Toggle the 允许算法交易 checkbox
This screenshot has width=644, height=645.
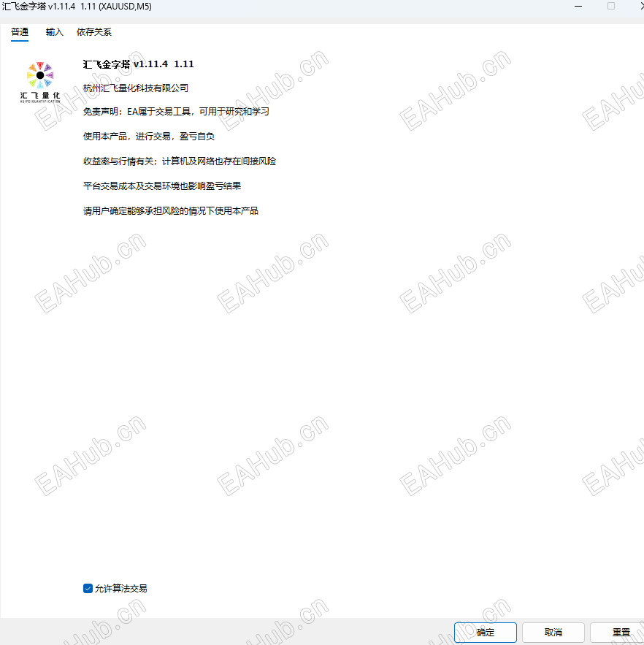tap(88, 589)
